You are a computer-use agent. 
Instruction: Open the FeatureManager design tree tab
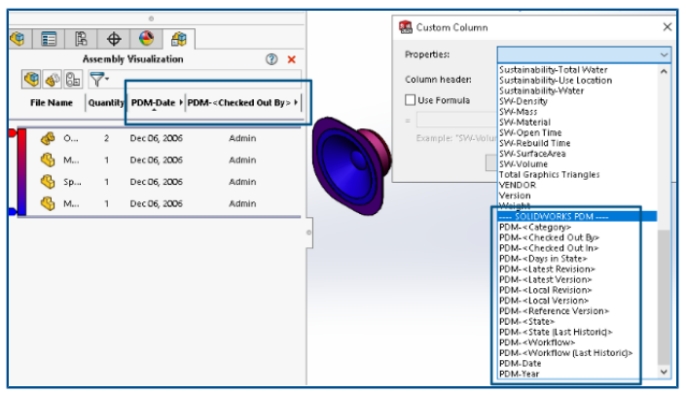(x=18, y=39)
